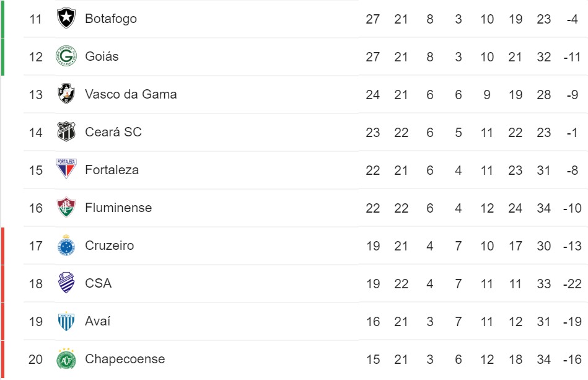588x380 pixels.
Task: Select the Chapecoense team name
Action: [125, 359]
